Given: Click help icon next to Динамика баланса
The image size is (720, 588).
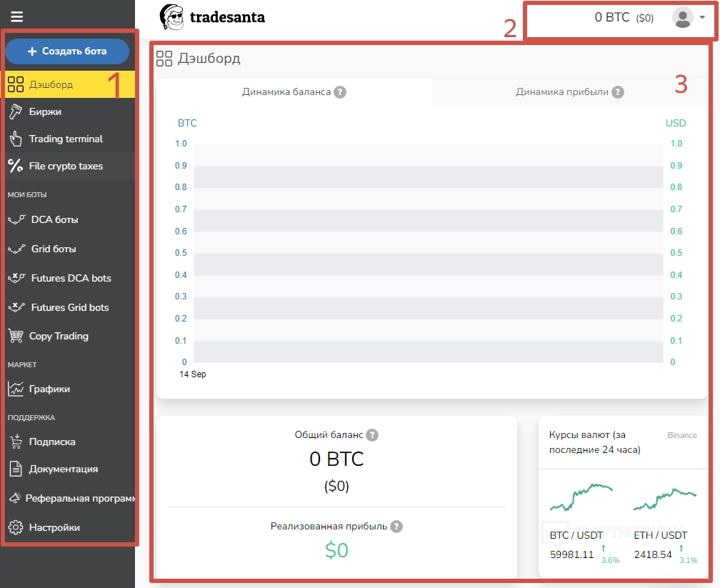Looking at the screenshot, I should tap(340, 92).
